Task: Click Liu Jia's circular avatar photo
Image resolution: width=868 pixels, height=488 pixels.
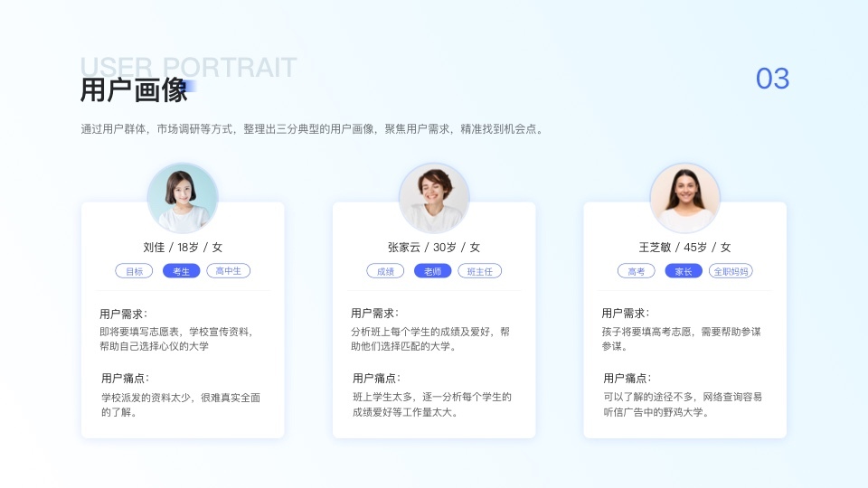Action: tap(183, 198)
